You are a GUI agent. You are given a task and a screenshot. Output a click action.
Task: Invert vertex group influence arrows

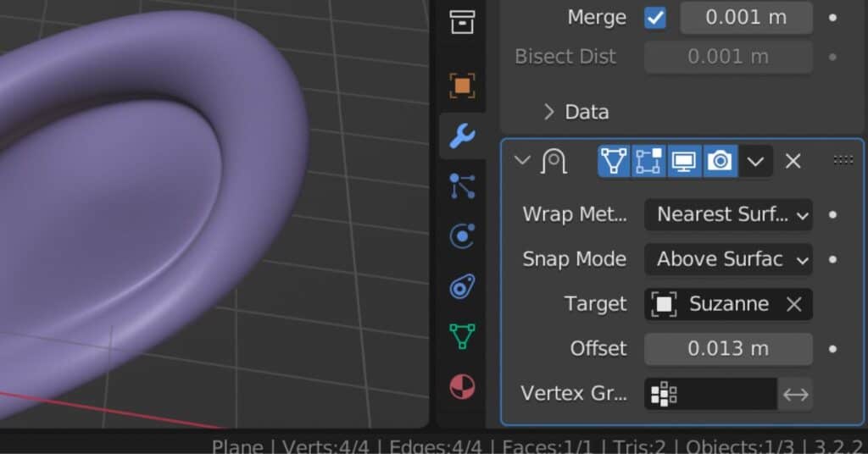pos(795,394)
